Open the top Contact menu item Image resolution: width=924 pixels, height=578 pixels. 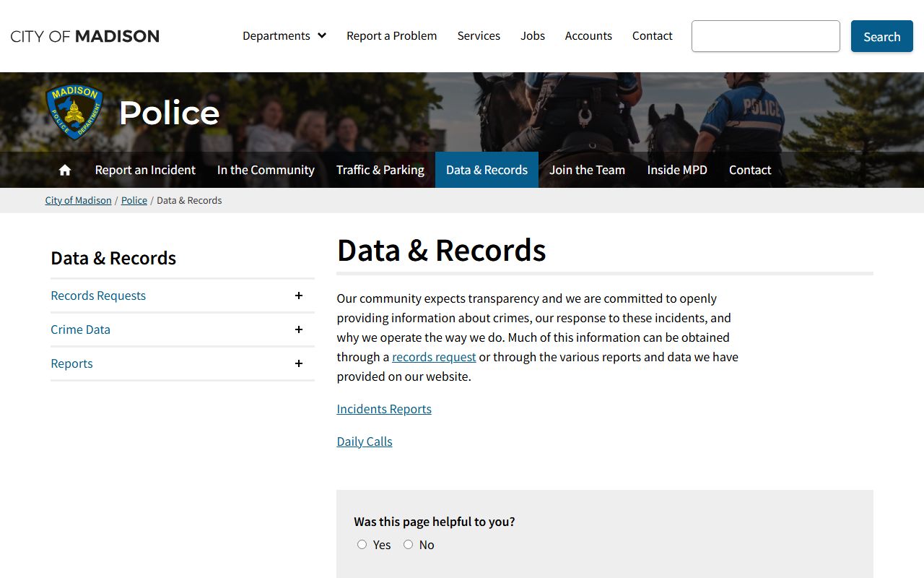[x=653, y=35]
